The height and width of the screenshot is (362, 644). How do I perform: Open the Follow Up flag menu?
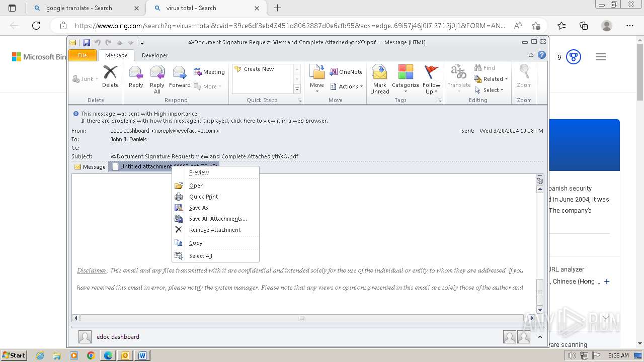431,79
